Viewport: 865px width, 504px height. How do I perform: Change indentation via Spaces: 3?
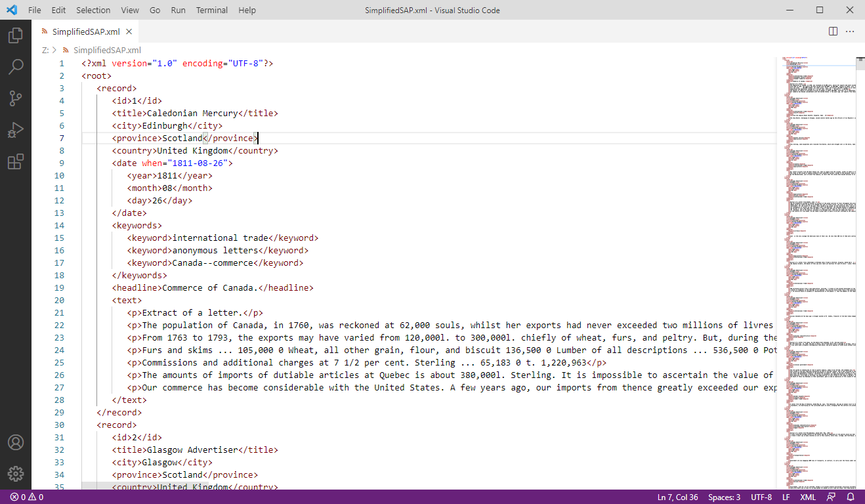(x=724, y=497)
